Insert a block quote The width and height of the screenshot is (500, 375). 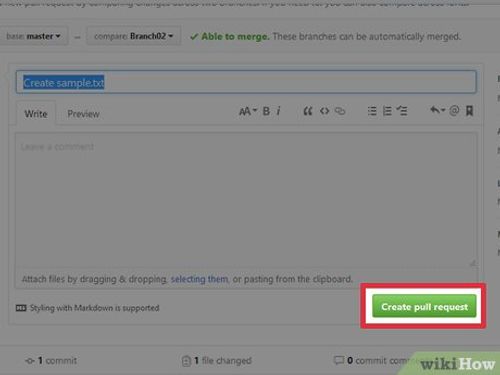pyautogui.click(x=308, y=111)
